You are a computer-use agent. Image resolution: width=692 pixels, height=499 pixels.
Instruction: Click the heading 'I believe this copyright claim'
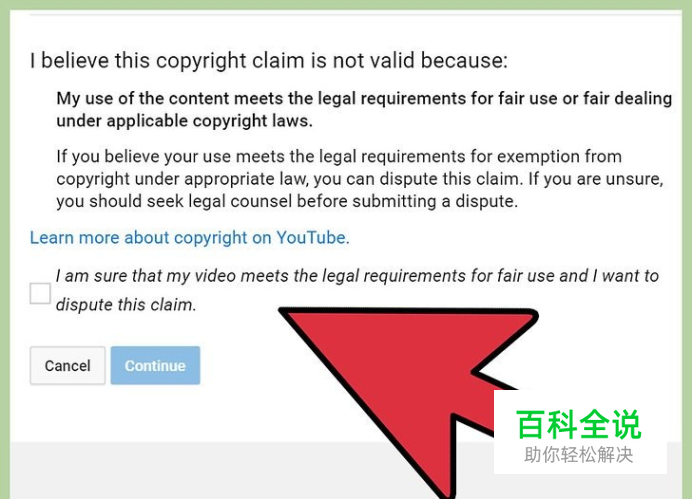(x=269, y=60)
